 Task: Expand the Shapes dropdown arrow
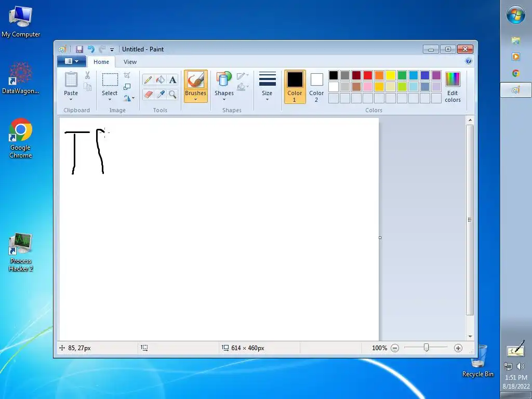[x=224, y=100]
